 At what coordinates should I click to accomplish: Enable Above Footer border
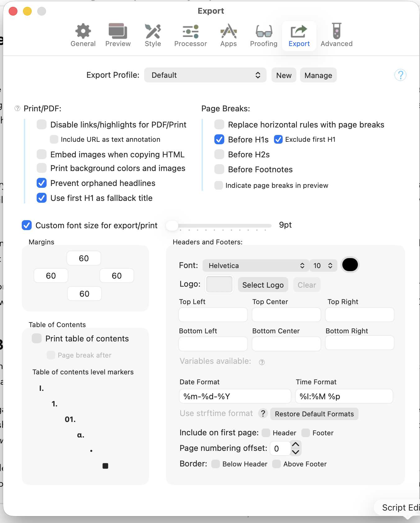(x=276, y=464)
